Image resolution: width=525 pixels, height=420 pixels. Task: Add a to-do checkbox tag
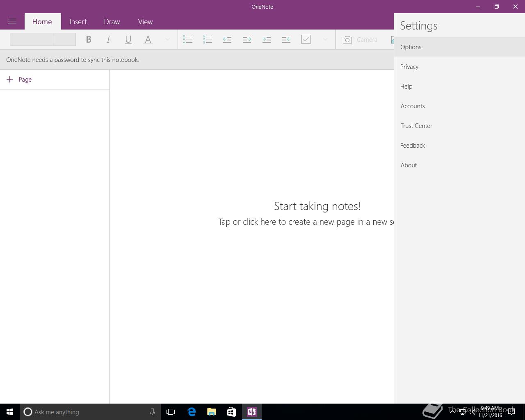coord(306,39)
